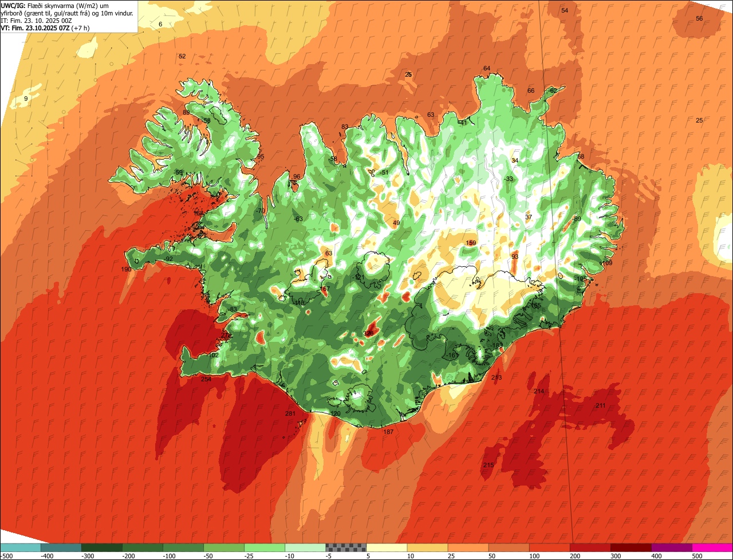Click the flux value '-70' on the map
The image size is (733, 560).
[x=261, y=211]
